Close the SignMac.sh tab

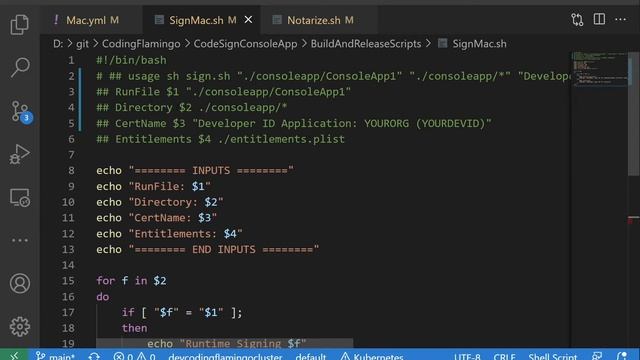coord(248,20)
